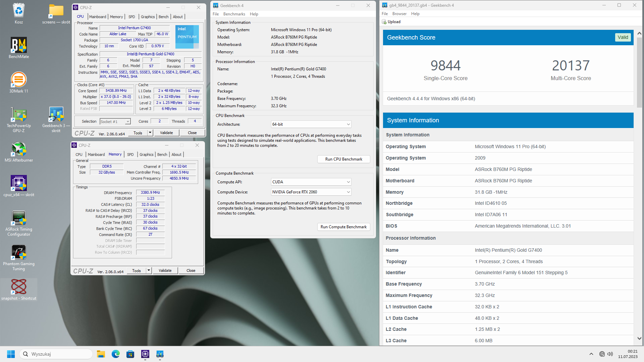Expand the Compute Device dropdown
Screen dimensions: 644x362
tap(311, 192)
